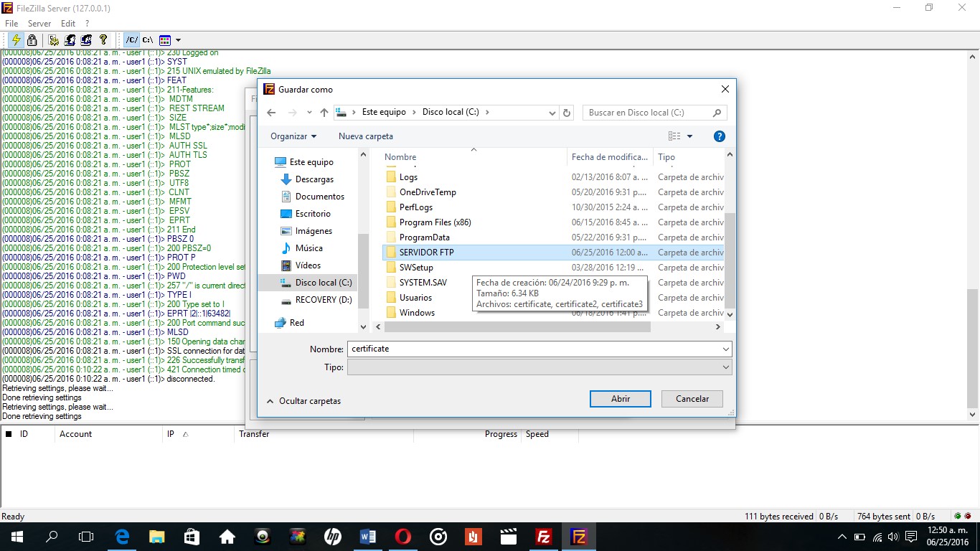The image size is (980, 551).
Task: Click the question mark About icon
Action: tap(103, 40)
